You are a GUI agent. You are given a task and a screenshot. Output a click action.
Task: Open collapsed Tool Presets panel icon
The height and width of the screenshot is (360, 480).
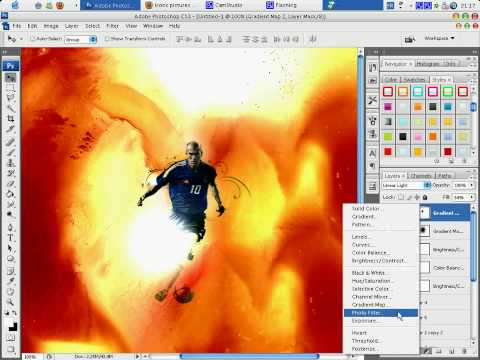tap(373, 100)
